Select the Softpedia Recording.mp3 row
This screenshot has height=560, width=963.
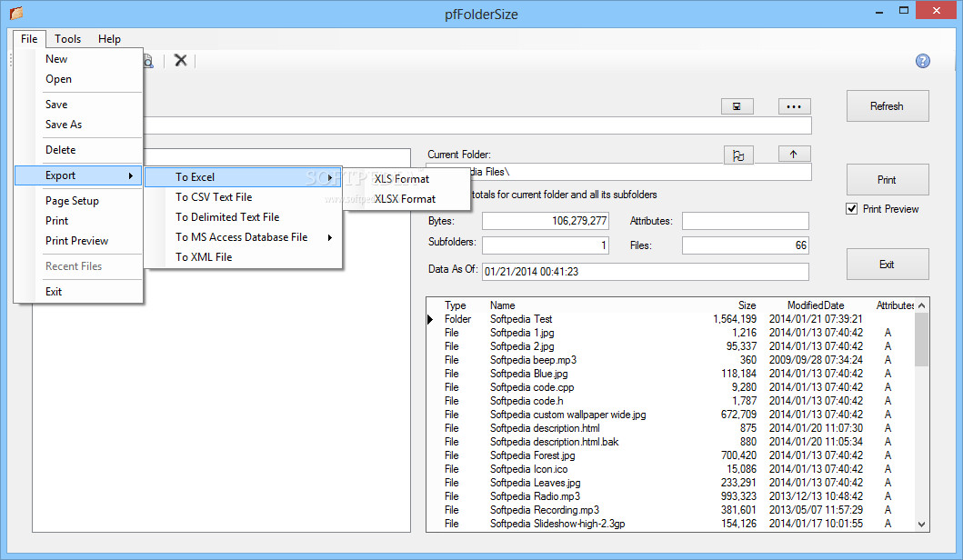(671, 510)
